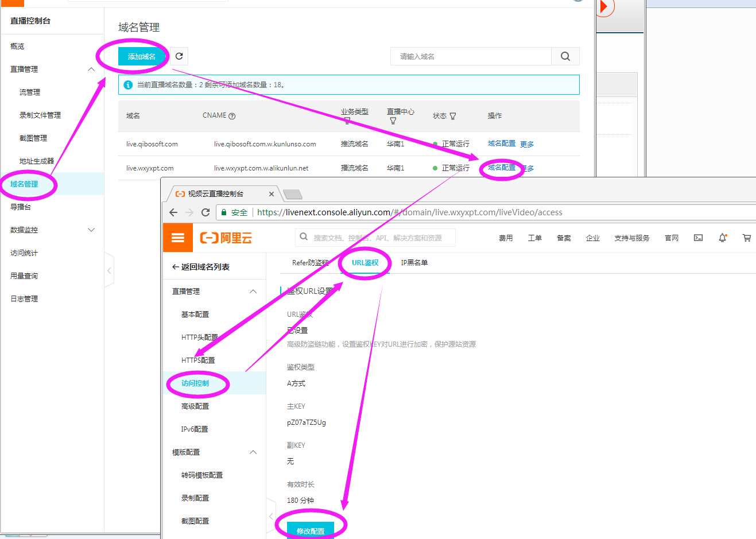Switch to the IP黑名单 tab
This screenshot has height=539, width=756.
(x=414, y=263)
